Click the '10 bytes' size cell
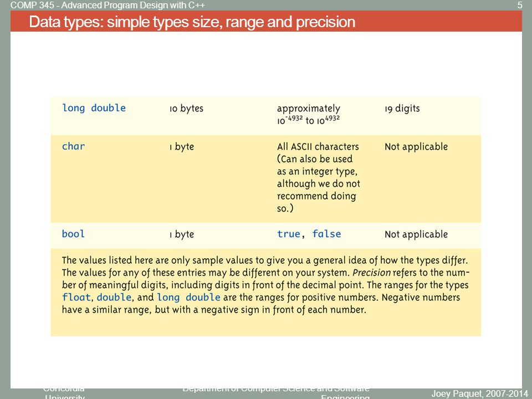This screenshot has height=399, width=532. click(186, 109)
